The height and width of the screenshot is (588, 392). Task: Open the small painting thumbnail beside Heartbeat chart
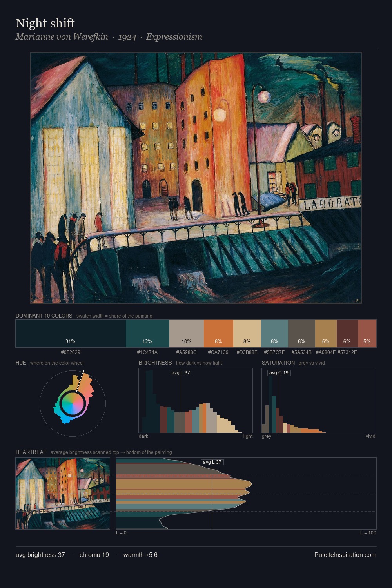click(63, 494)
